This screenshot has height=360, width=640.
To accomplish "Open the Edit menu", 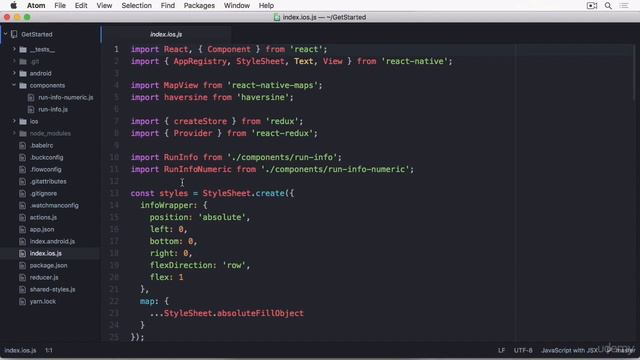I will (x=81, y=5).
